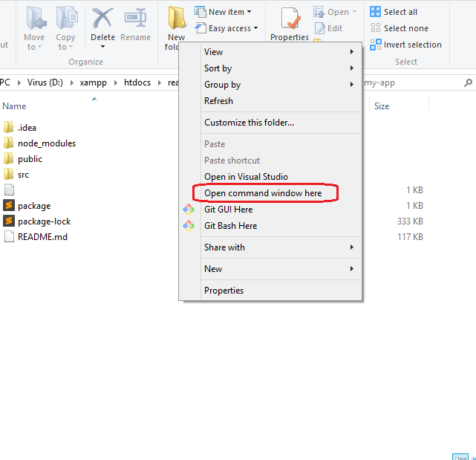Image resolution: width=476 pixels, height=460 pixels.
Task: Open the Delete dropdown arrow
Action: [x=102, y=47]
